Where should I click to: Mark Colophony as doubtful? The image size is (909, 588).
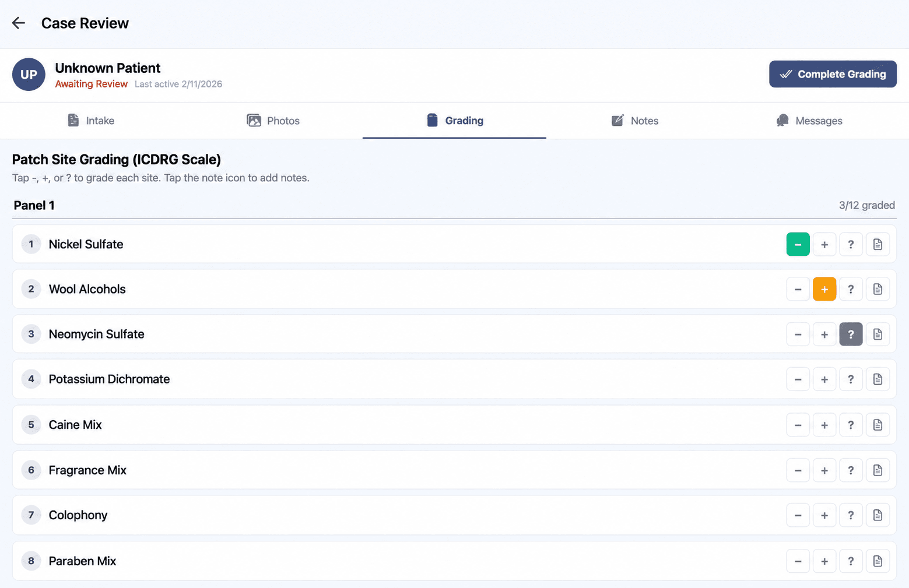[851, 515]
